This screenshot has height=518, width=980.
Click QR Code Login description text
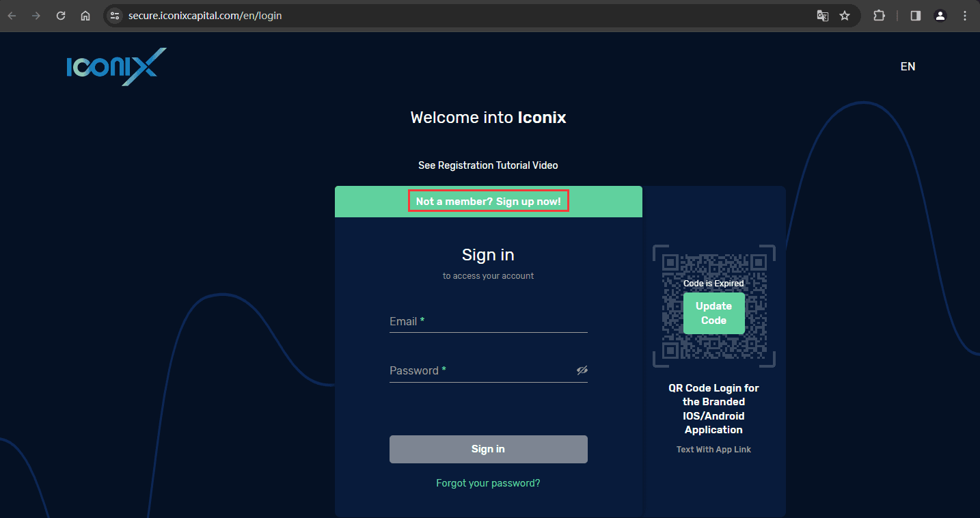(x=713, y=409)
